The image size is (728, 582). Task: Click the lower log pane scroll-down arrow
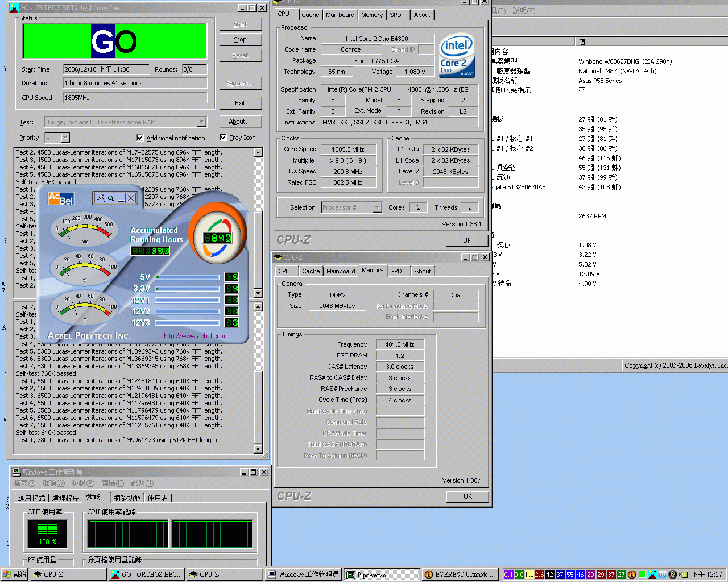(258, 449)
